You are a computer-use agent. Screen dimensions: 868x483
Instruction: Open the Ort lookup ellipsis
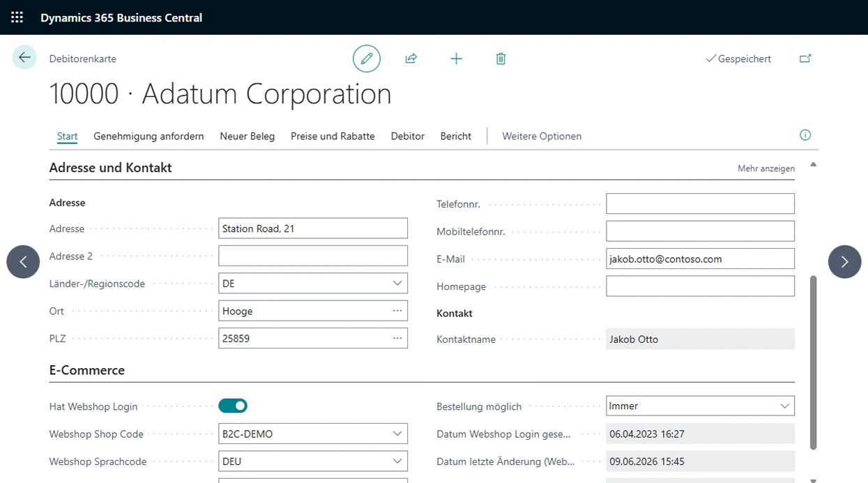[x=397, y=311]
